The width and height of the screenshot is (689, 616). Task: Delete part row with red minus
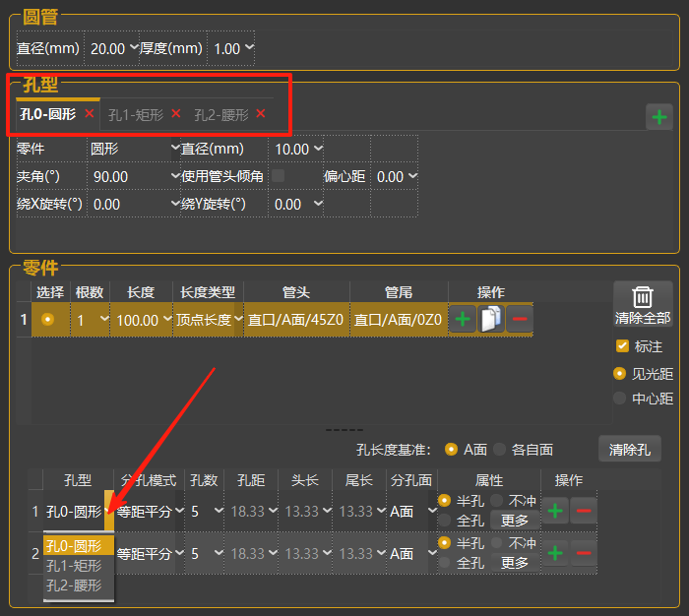(520, 320)
